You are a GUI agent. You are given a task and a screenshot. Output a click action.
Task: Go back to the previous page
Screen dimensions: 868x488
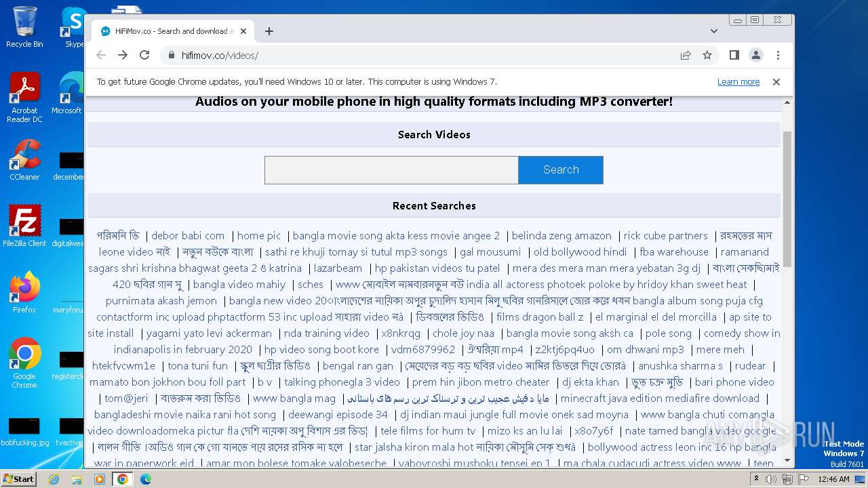click(x=101, y=55)
